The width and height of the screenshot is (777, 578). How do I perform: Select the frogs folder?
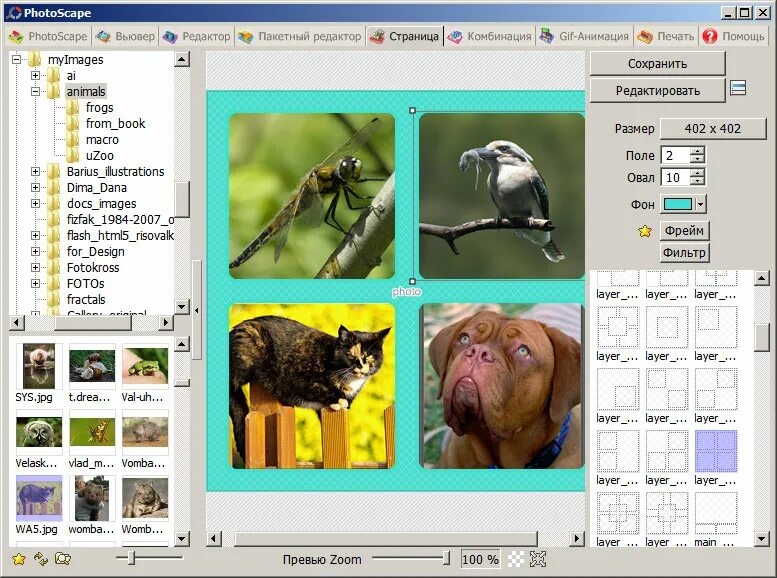[99, 108]
